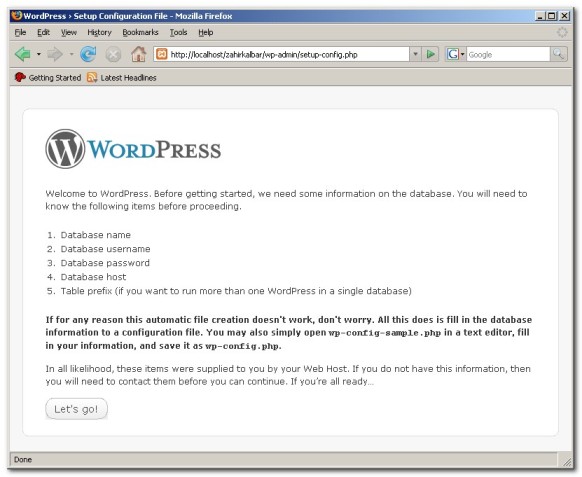Click the 'Database name' list item
The height and width of the screenshot is (477, 582).
tap(96, 235)
